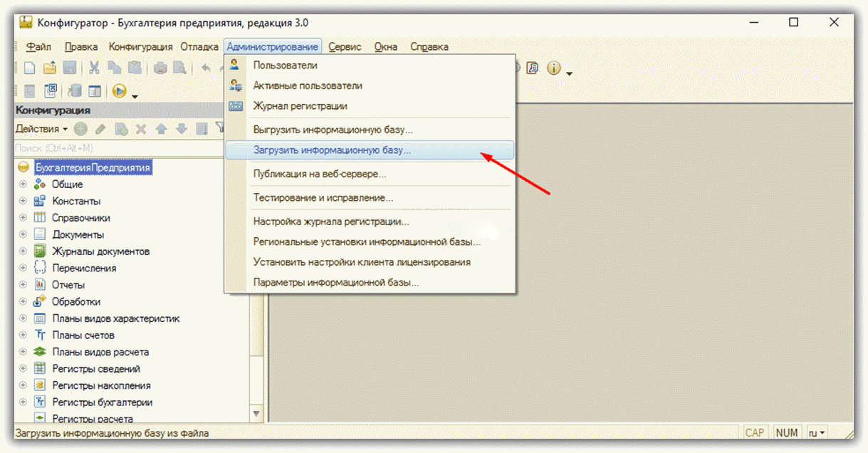Select the Регистры сведений tree item
Viewport: 868px width, 453px height.
point(96,369)
